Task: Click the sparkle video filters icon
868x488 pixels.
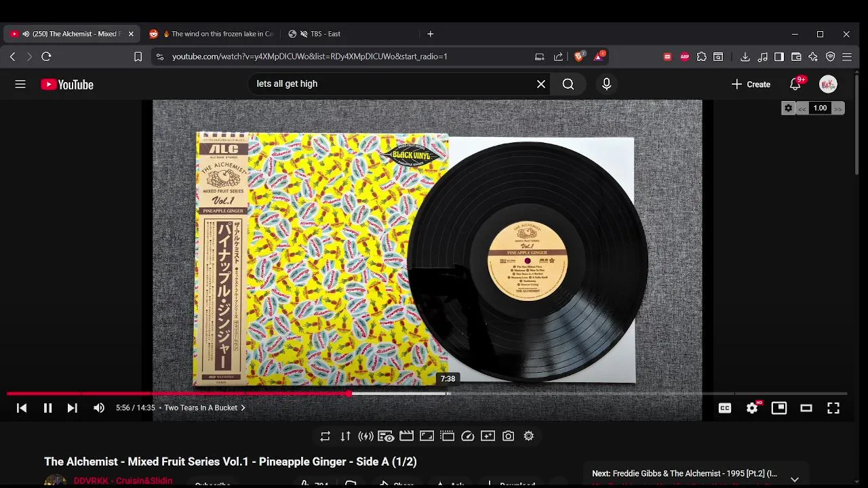Action: pyautogui.click(x=488, y=436)
